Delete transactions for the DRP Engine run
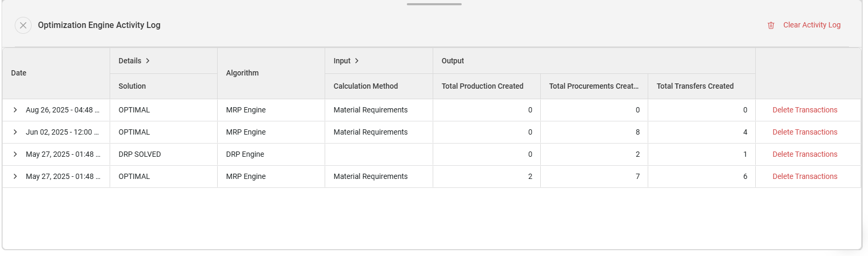The image size is (868, 256). [x=805, y=154]
